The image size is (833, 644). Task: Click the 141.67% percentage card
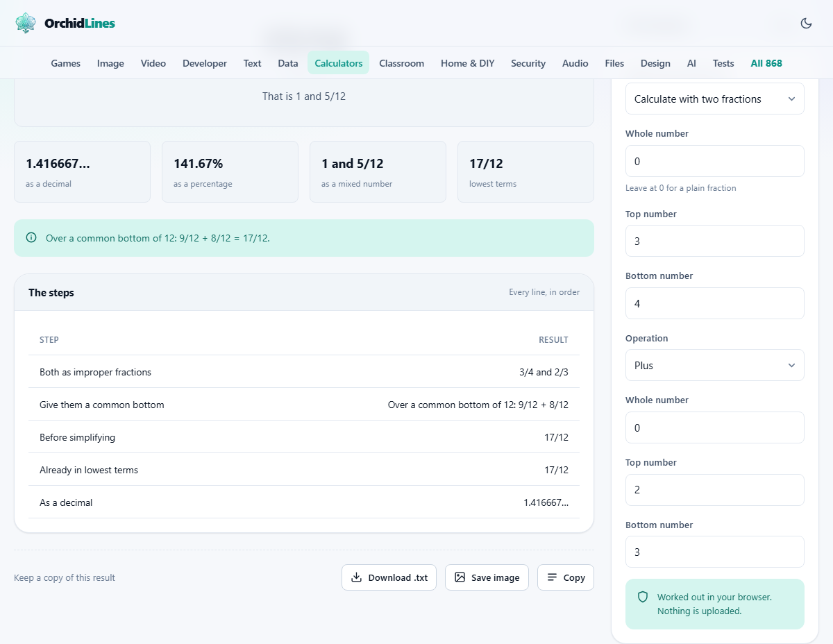(230, 172)
